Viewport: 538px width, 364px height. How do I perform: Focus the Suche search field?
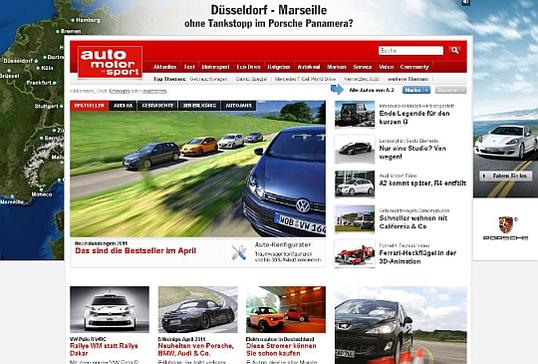411,51
